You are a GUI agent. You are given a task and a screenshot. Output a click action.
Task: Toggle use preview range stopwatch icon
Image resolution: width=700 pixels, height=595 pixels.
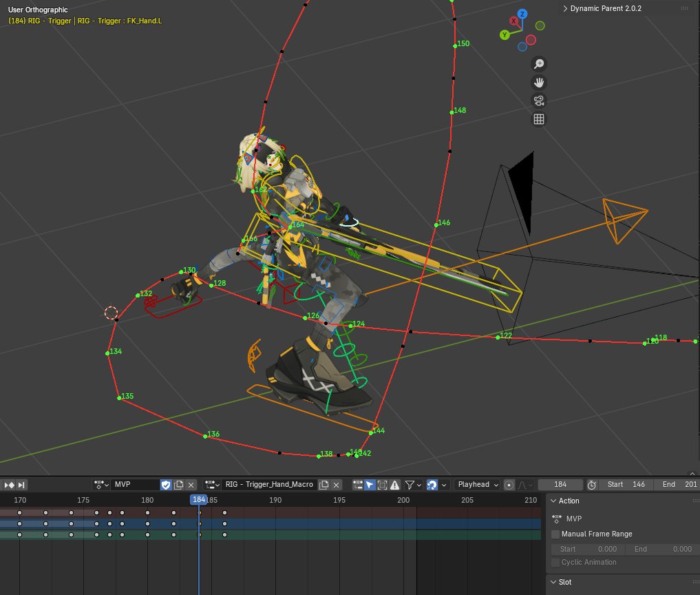[592, 485]
